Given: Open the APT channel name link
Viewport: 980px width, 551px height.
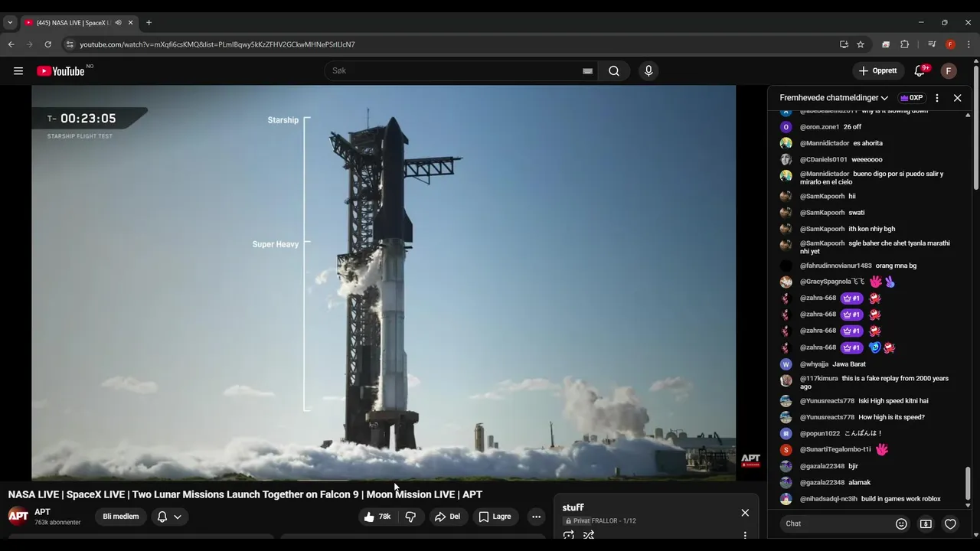Looking at the screenshot, I should tap(42, 512).
